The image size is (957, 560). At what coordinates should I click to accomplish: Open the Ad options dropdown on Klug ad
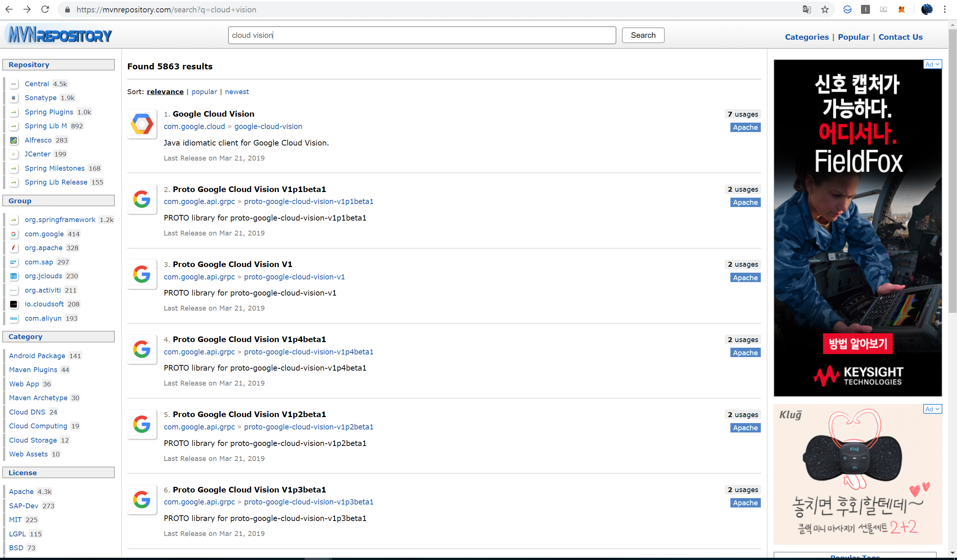pyautogui.click(x=932, y=409)
